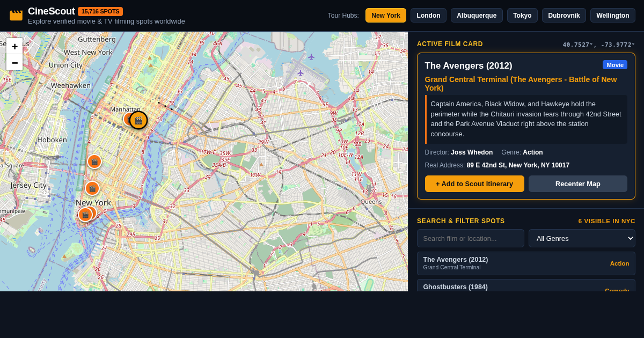The image size is (644, 338).
Task: Select Albuquerque tour hub
Action: [477, 16]
